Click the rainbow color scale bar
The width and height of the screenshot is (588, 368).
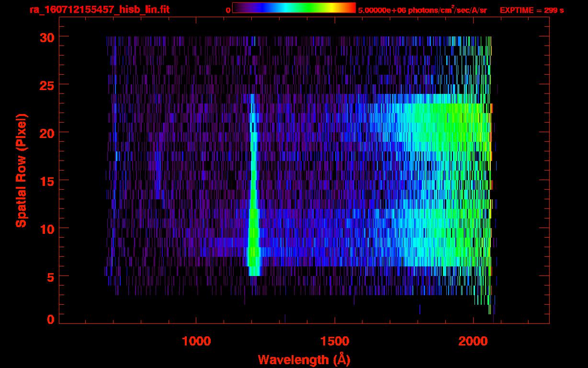(x=294, y=8)
